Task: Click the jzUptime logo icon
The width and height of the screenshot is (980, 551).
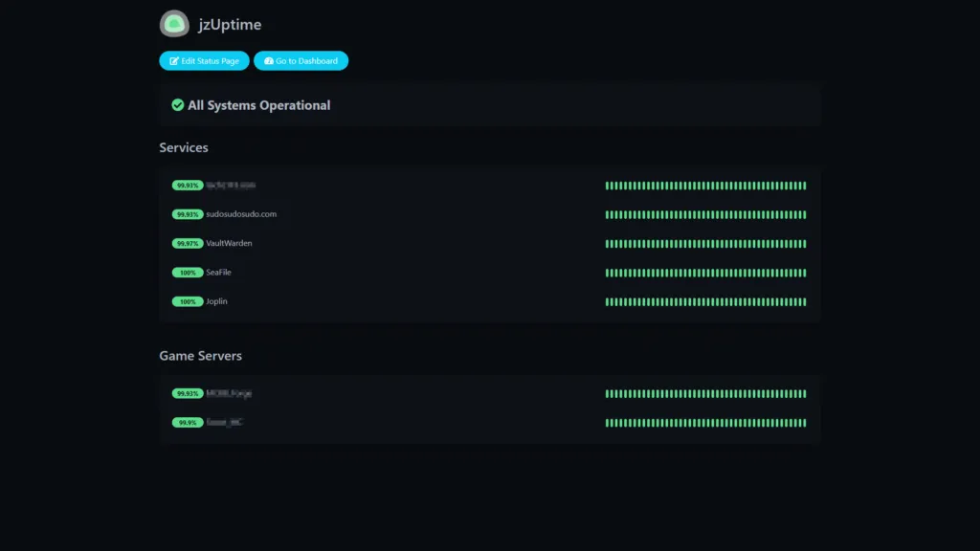Action: tap(174, 24)
